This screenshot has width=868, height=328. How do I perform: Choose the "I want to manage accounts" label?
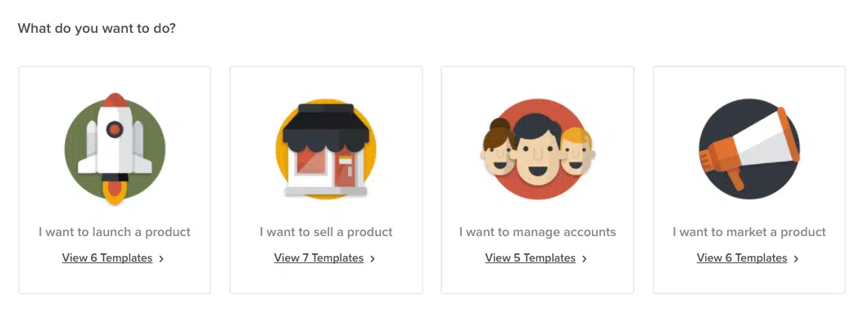pos(537,232)
